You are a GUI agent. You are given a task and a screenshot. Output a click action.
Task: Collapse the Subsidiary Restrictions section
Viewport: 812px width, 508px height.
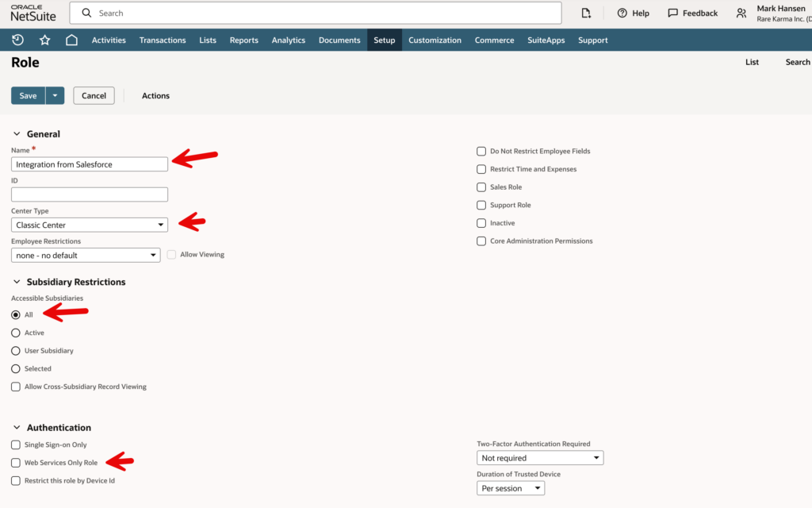pyautogui.click(x=17, y=282)
